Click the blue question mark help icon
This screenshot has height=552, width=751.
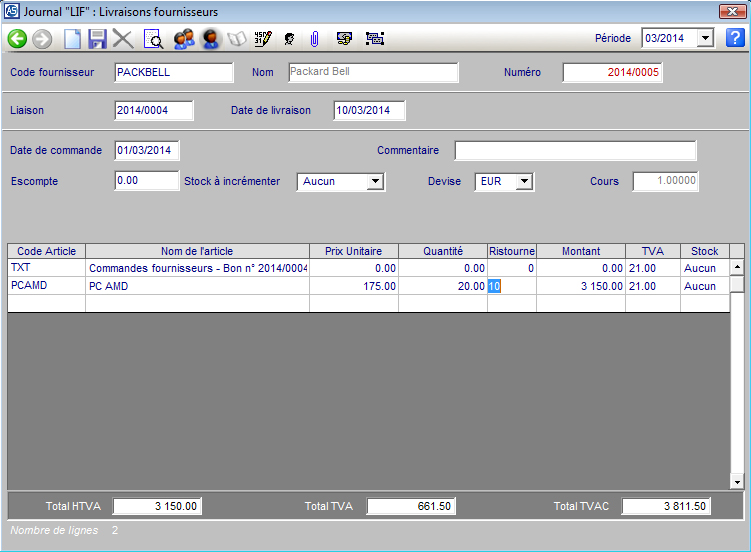(x=735, y=38)
